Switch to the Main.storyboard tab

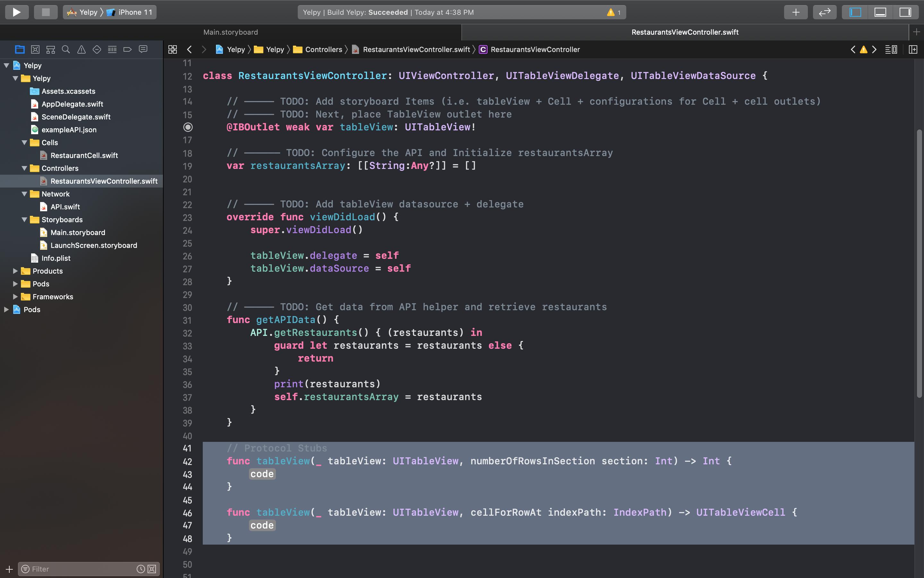(231, 32)
